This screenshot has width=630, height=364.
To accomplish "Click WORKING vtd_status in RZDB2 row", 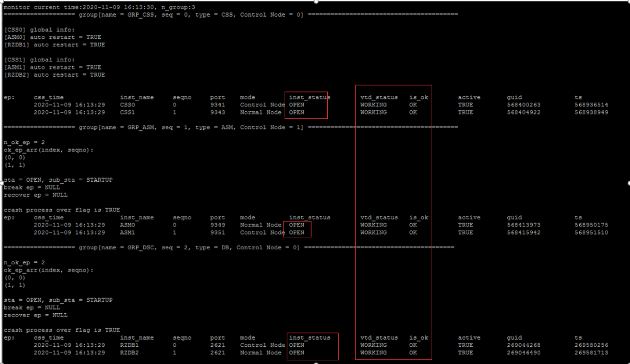I will click(373, 353).
